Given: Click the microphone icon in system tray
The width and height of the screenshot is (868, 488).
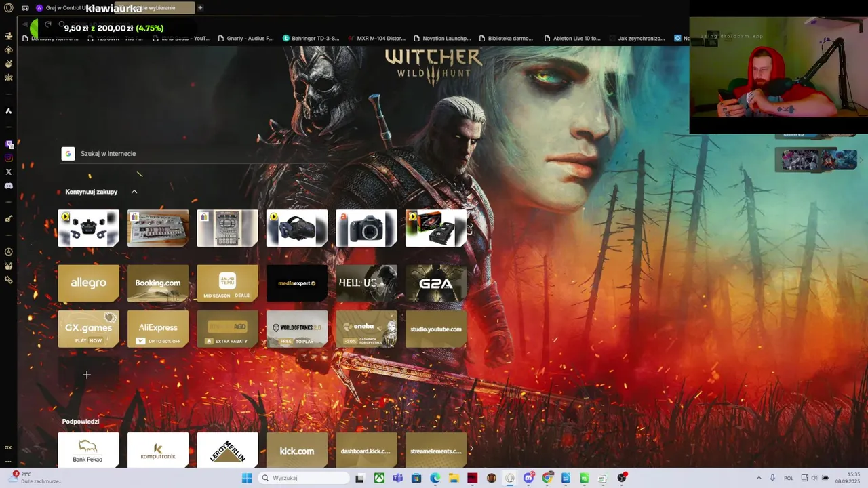Looking at the screenshot, I should pos(772,478).
